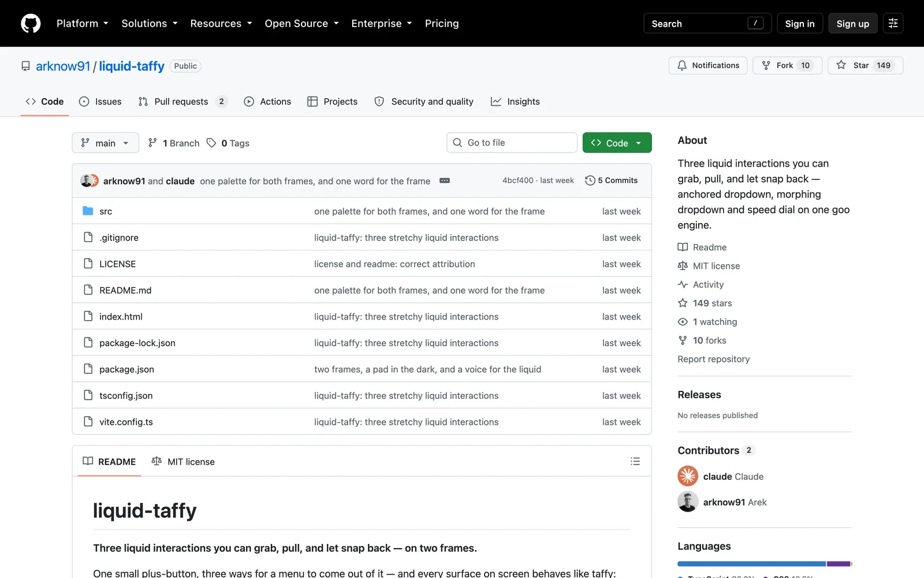Open Security and quality tab

pos(424,102)
